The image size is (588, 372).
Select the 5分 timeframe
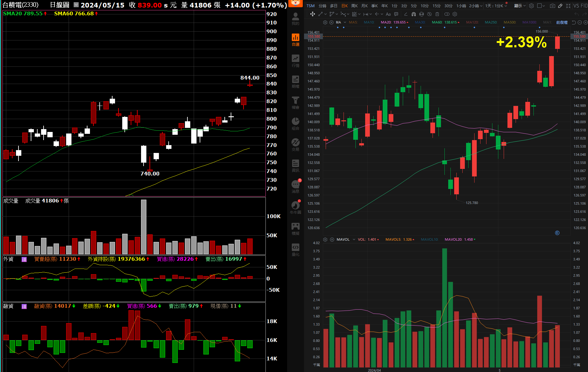[414, 6]
